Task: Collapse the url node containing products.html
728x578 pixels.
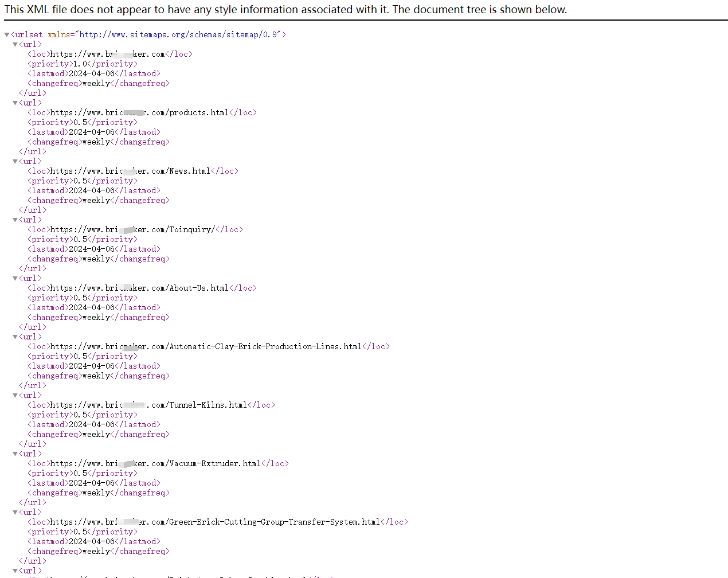Action: [15, 103]
